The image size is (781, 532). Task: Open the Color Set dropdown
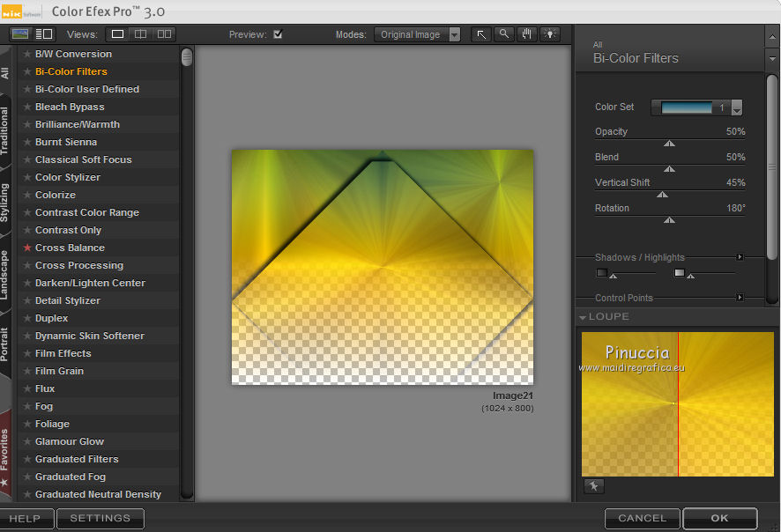pyautogui.click(x=737, y=107)
